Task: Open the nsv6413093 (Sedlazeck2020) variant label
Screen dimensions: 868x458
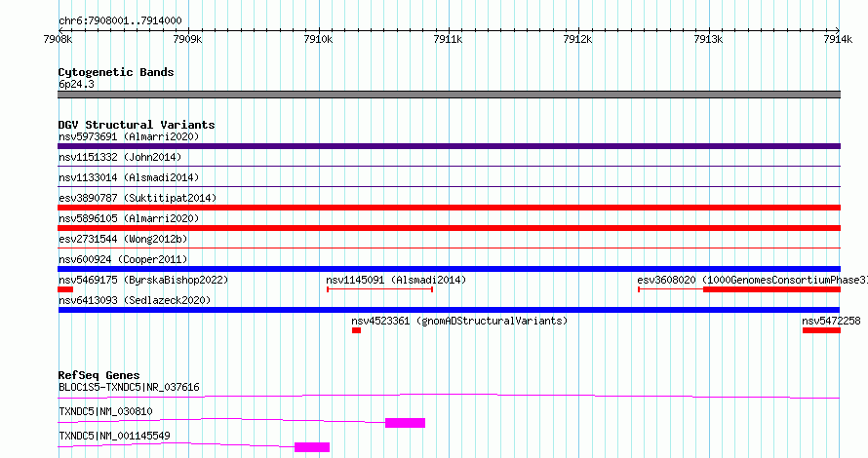Action: click(x=135, y=300)
